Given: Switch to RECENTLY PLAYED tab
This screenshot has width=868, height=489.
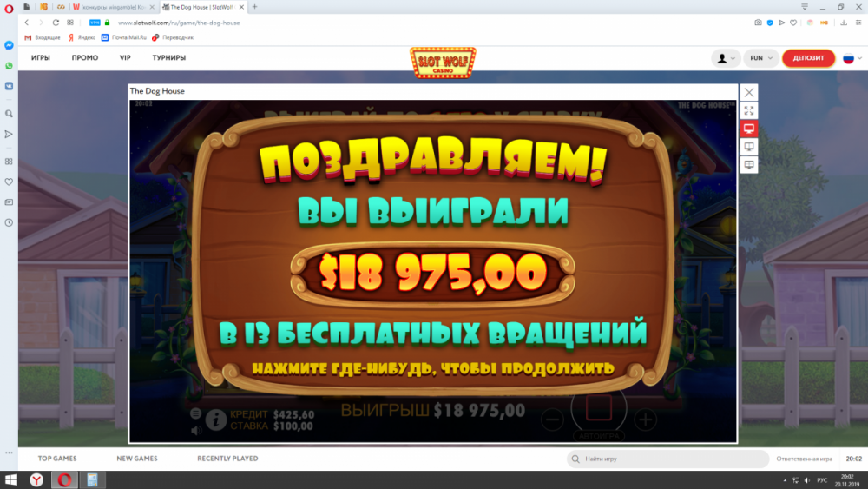Looking at the screenshot, I should [227, 459].
